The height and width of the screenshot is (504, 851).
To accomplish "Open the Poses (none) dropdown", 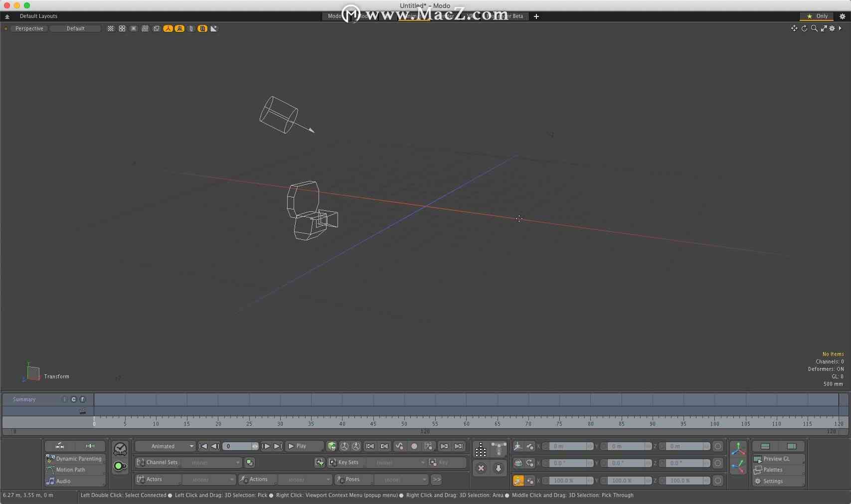I will pos(401,480).
